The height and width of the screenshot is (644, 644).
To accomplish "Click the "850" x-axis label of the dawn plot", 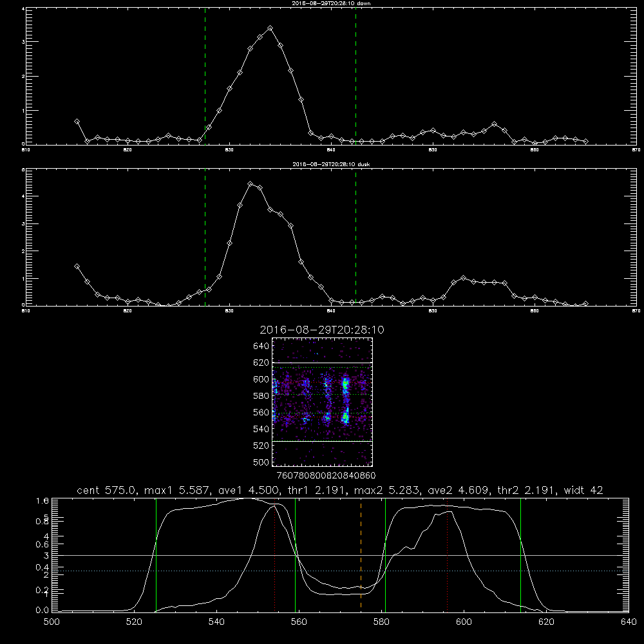I will [433, 150].
